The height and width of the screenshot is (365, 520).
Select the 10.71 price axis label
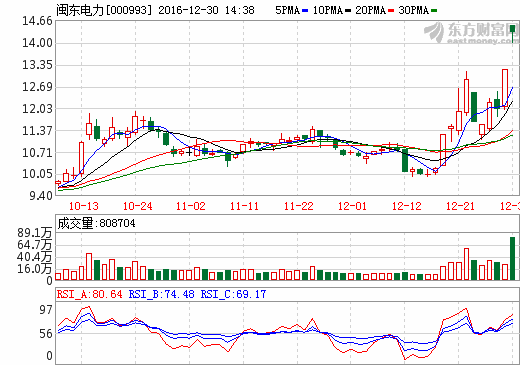37,153
